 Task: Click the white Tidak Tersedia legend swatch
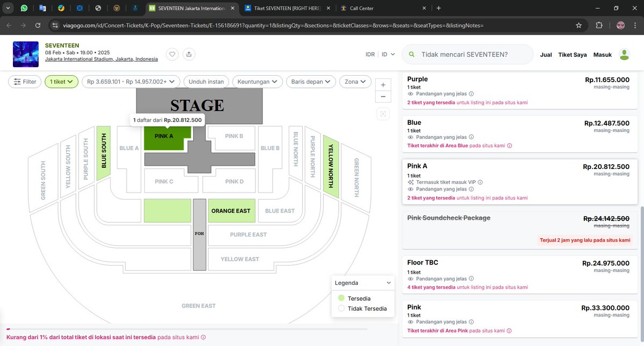[341, 308]
